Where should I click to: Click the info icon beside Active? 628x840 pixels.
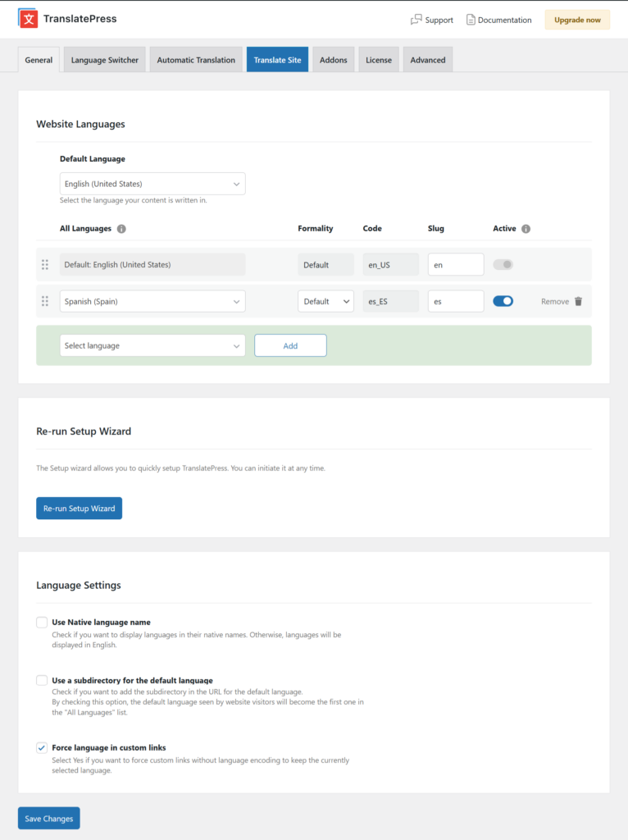pyautogui.click(x=526, y=229)
